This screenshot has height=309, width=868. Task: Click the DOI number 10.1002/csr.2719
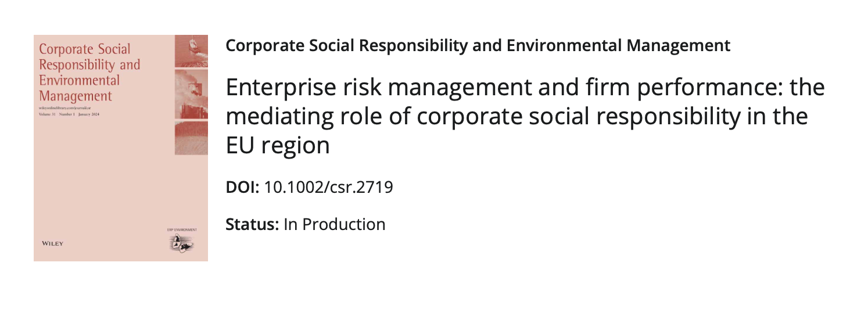(328, 188)
